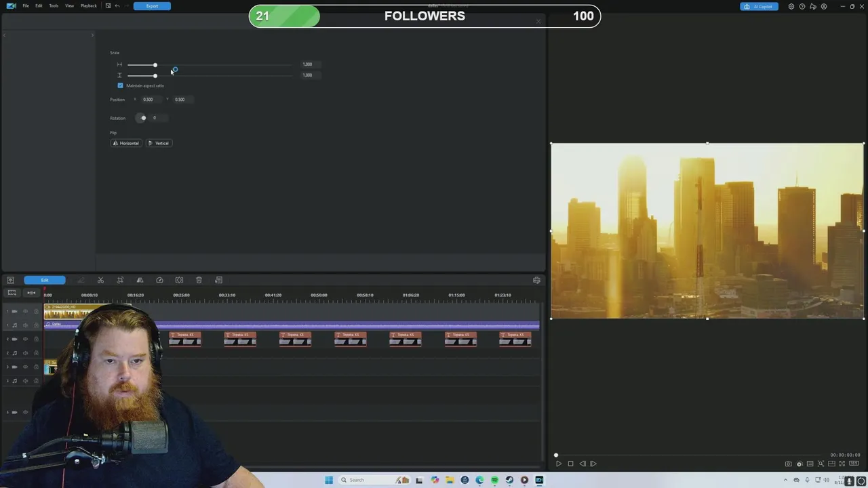Image resolution: width=868 pixels, height=488 pixels.
Task: Flip the clip with Horizontal button
Action: 126,143
